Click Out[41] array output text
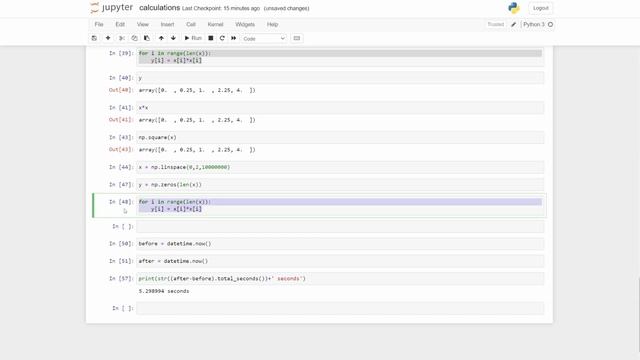The height and width of the screenshot is (360, 640). (x=197, y=120)
